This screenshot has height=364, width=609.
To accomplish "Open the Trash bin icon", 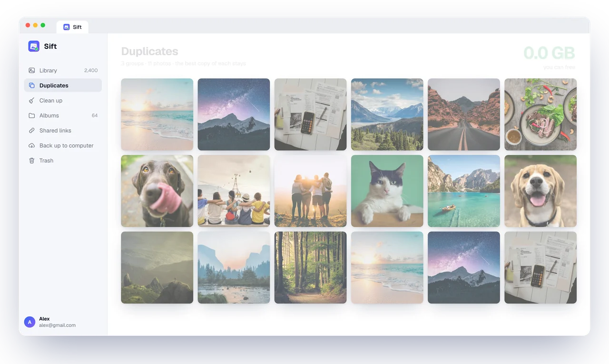I will coord(32,161).
